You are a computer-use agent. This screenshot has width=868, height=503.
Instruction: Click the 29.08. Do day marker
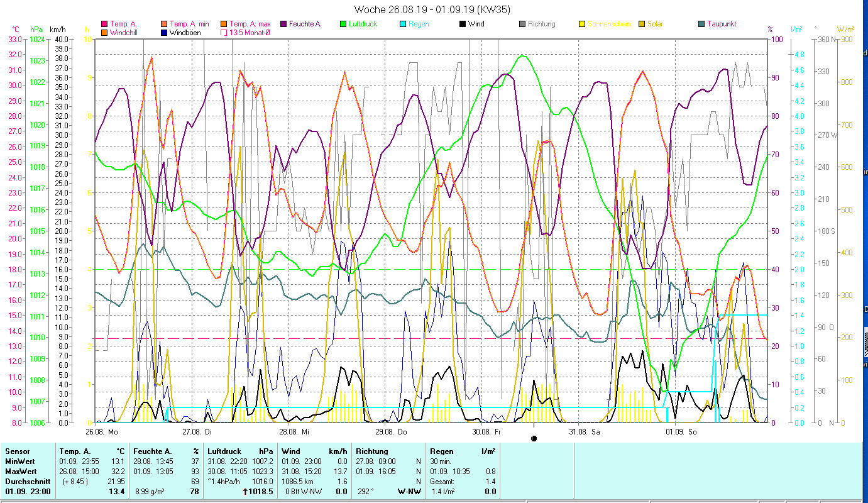tap(392, 432)
